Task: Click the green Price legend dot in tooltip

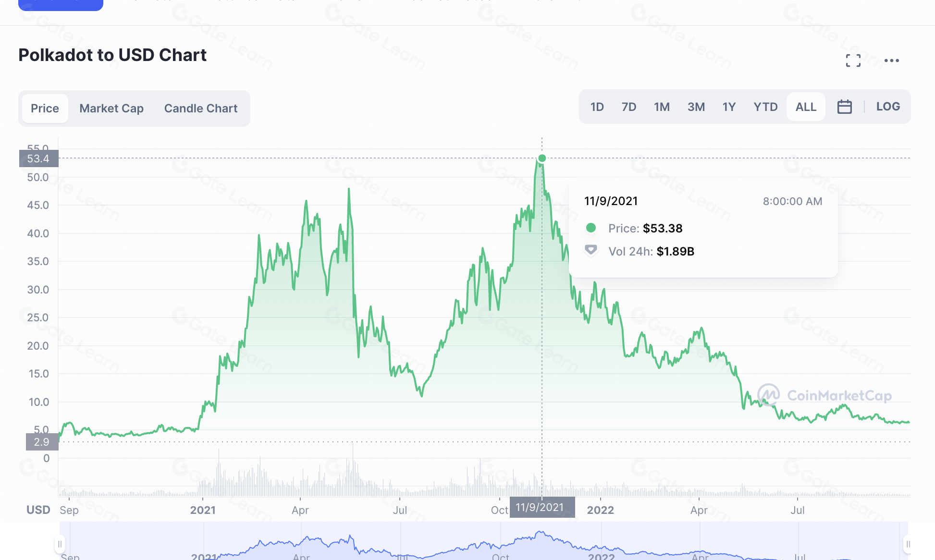Action: click(x=591, y=228)
